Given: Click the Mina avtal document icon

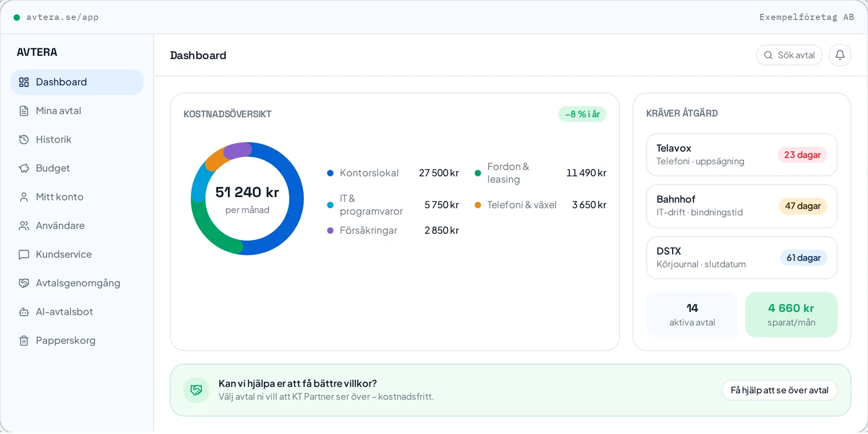Looking at the screenshot, I should 24,111.
